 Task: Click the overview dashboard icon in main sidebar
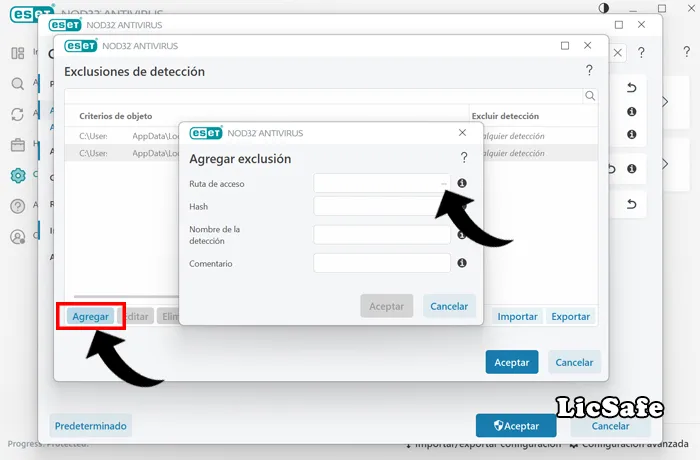coord(18,53)
